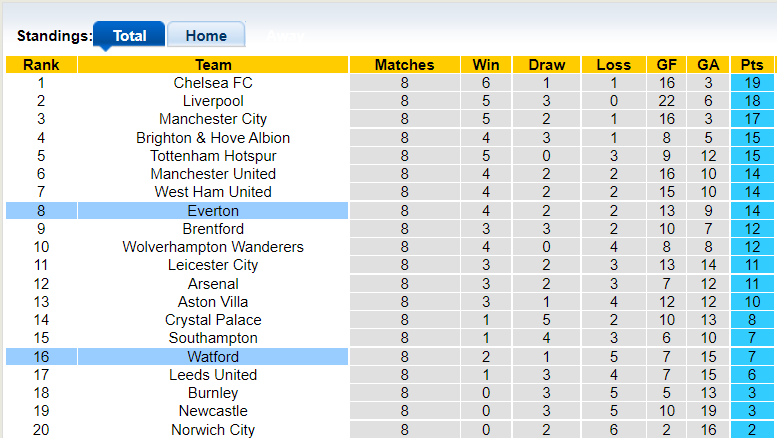Select Wolverhampton Wanderers team name
The width and height of the screenshot is (777, 438).
(x=213, y=247)
